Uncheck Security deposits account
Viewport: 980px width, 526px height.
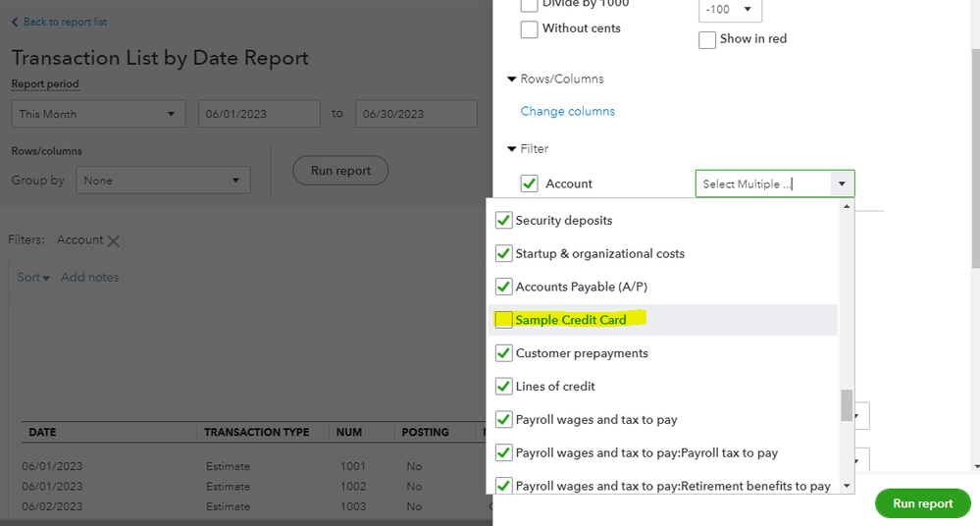click(504, 220)
